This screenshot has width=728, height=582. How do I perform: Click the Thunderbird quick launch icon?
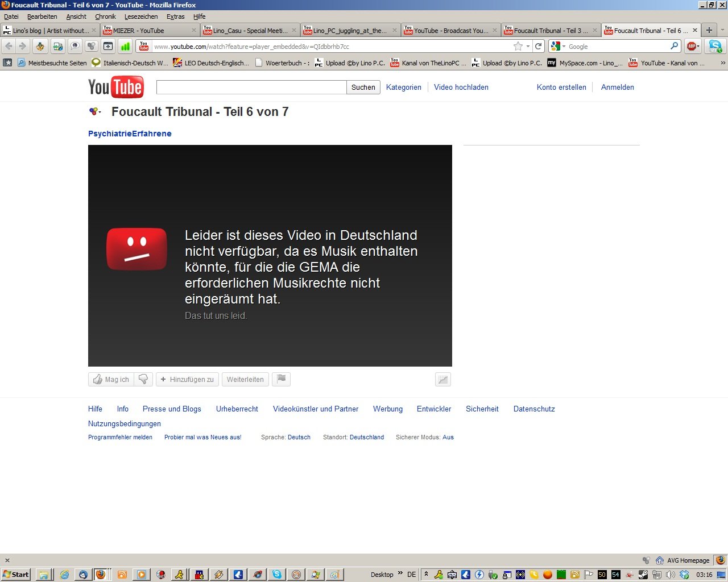[x=83, y=575]
